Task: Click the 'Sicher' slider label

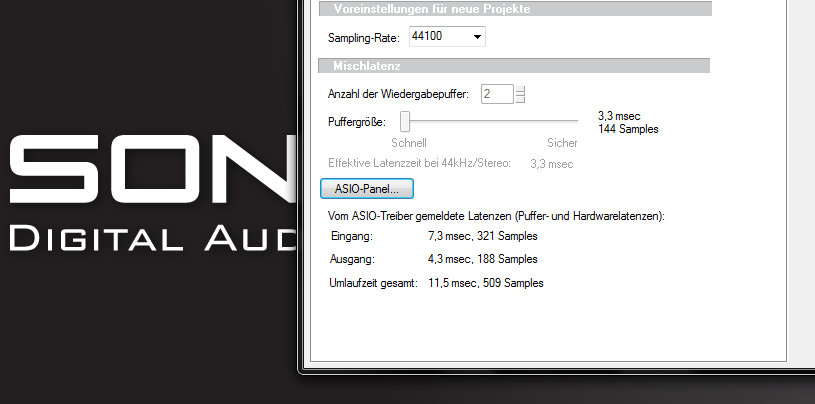Action: (562, 143)
